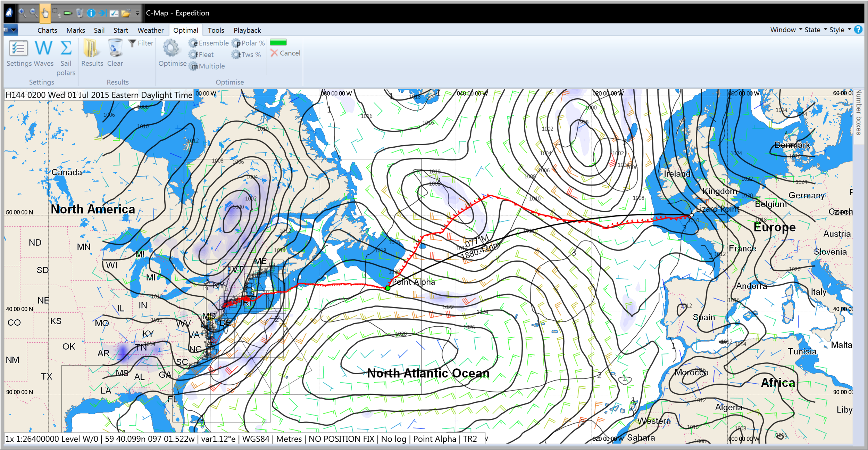Click the status bar TR2 entry
The height and width of the screenshot is (450, 868).
coord(470,439)
